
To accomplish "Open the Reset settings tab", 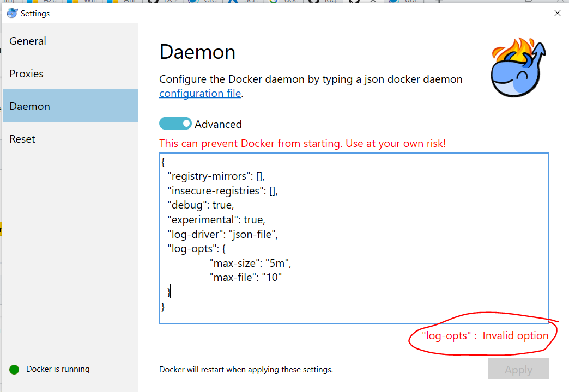I will (x=70, y=139).
